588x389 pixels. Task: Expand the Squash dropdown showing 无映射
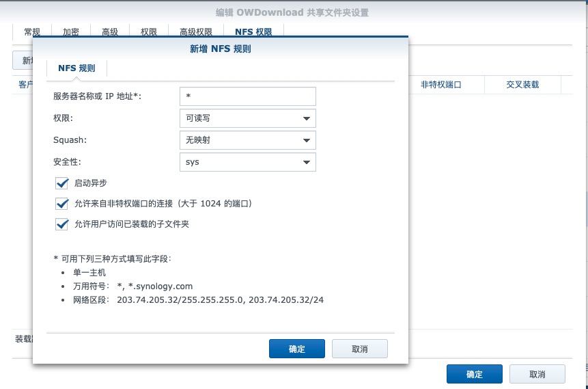click(247, 140)
